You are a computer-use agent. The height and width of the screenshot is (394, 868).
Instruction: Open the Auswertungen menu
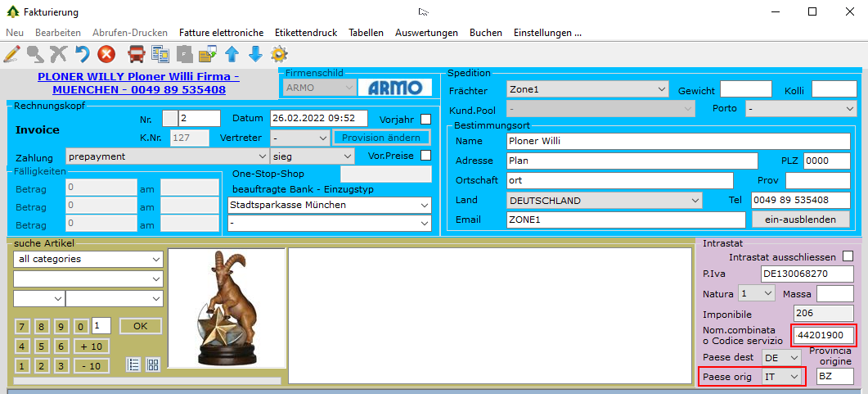(426, 33)
